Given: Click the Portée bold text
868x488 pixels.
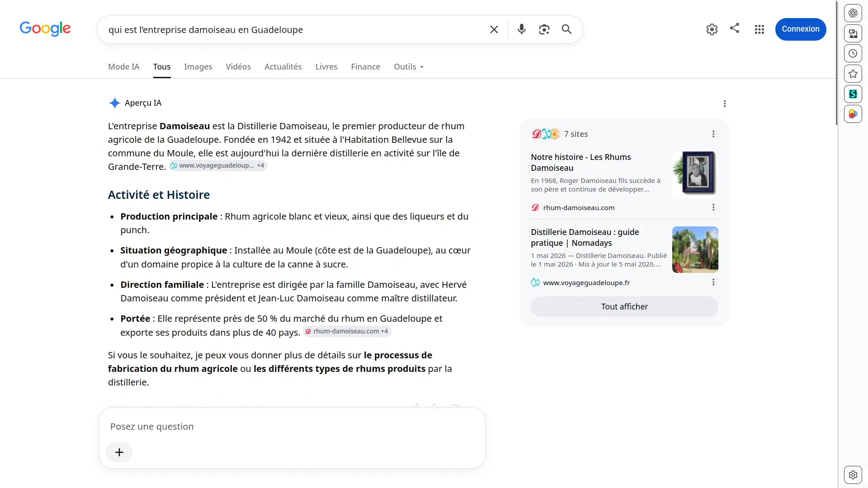Looking at the screenshot, I should (x=135, y=319).
